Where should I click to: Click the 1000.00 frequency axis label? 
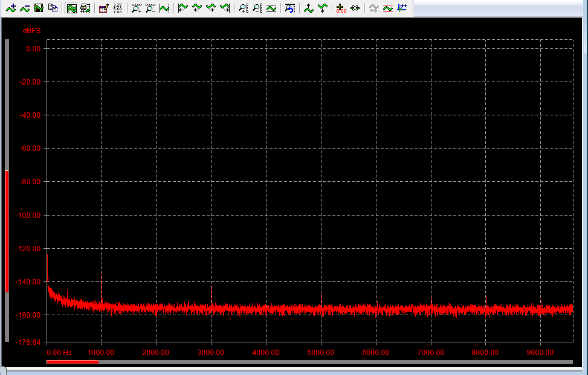pyautogui.click(x=101, y=353)
